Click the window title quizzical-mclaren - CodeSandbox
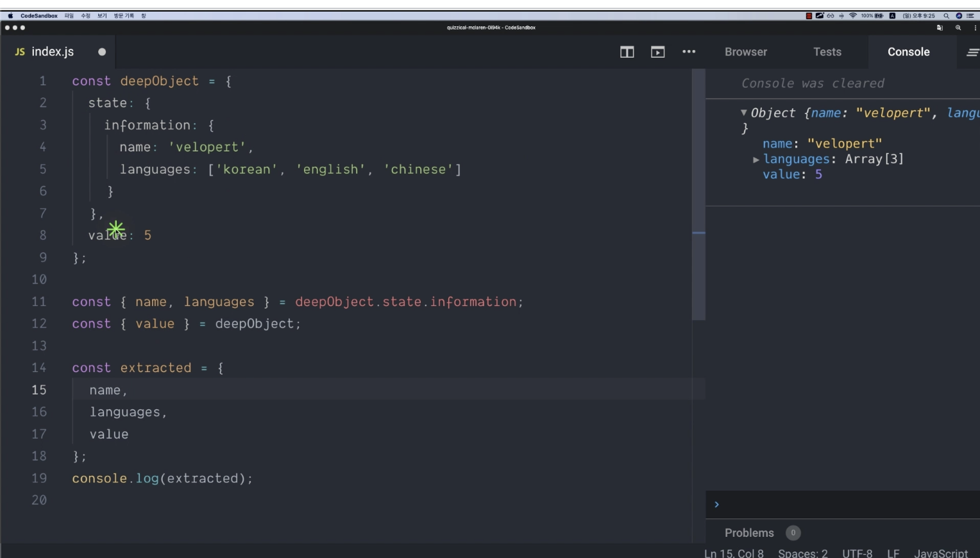Viewport: 980px width, 558px height. (491, 28)
